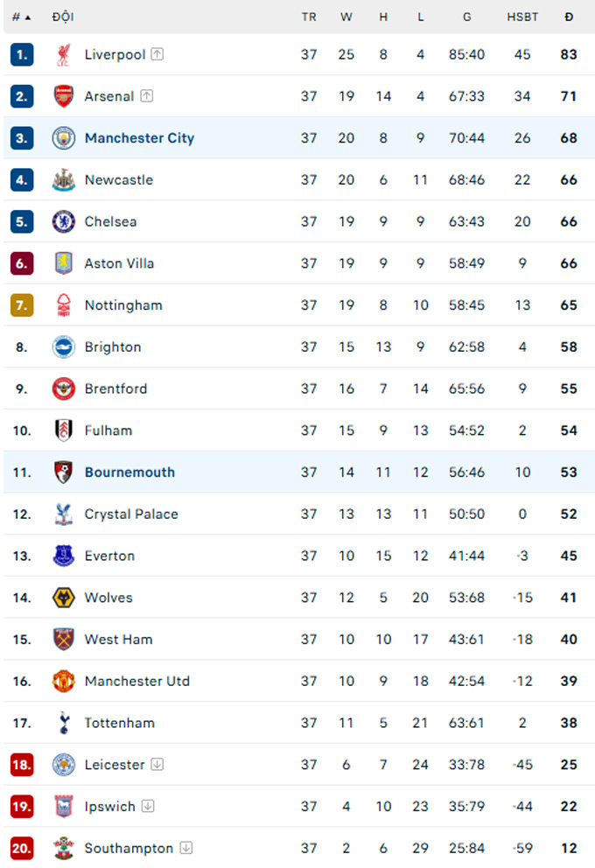Click the relegation arrow icon beside Leicester

[x=157, y=765]
